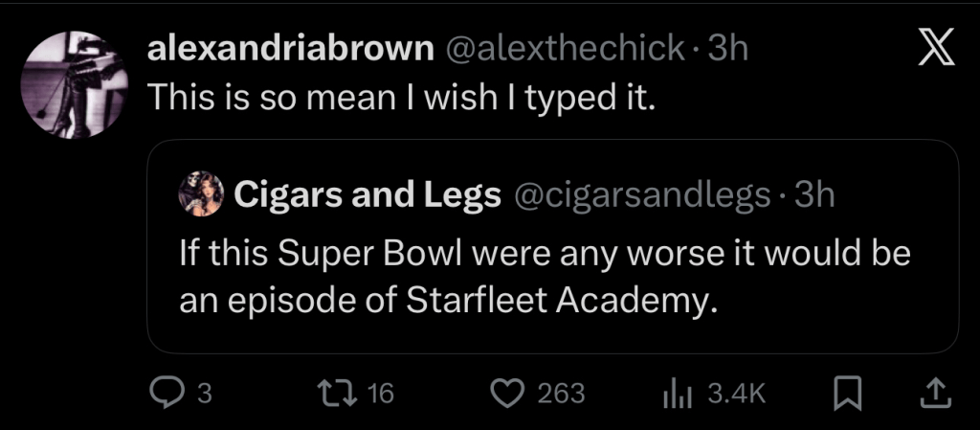Image resolution: width=980 pixels, height=430 pixels.
Task: Open view analytics bar chart icon
Action: (x=677, y=392)
